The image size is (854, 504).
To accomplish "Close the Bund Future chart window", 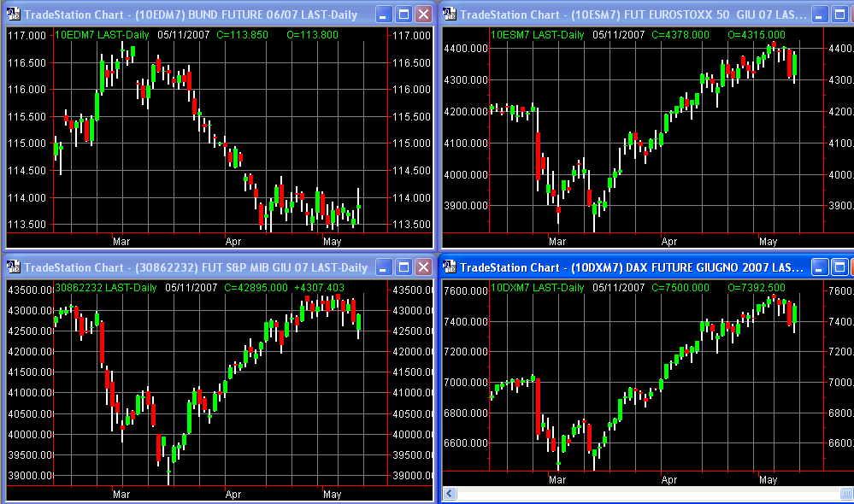I will (x=423, y=15).
